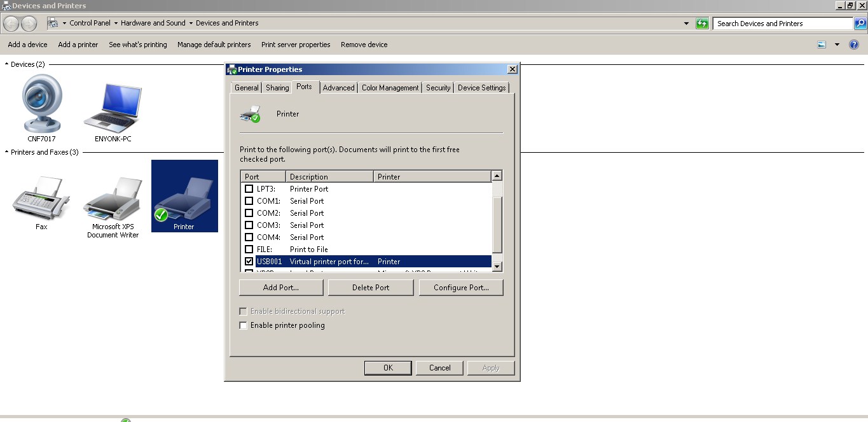Image resolution: width=868 pixels, height=422 pixels.
Task: Click Configure Port
Action: [460, 287]
